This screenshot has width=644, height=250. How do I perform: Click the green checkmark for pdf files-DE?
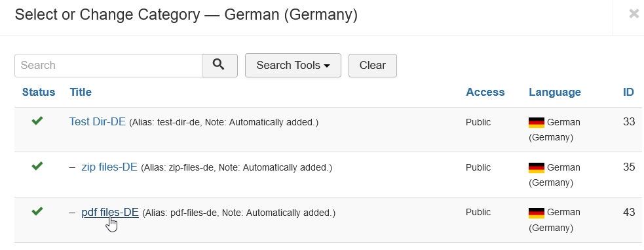(x=37, y=211)
